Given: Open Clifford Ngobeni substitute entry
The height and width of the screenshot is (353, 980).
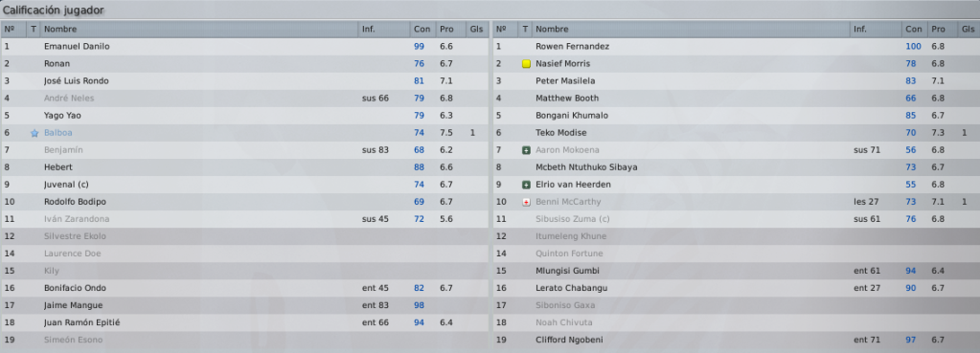Looking at the screenshot, I should coord(735,340).
